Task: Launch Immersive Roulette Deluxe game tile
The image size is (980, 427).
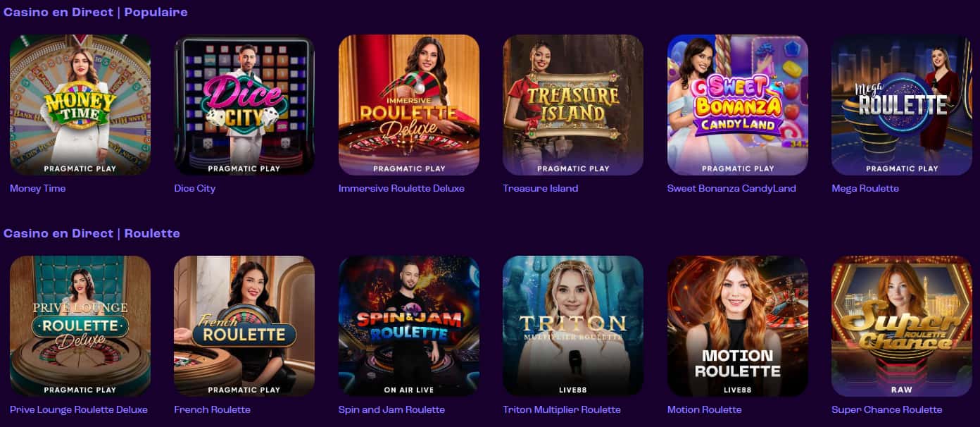Action: [409, 105]
